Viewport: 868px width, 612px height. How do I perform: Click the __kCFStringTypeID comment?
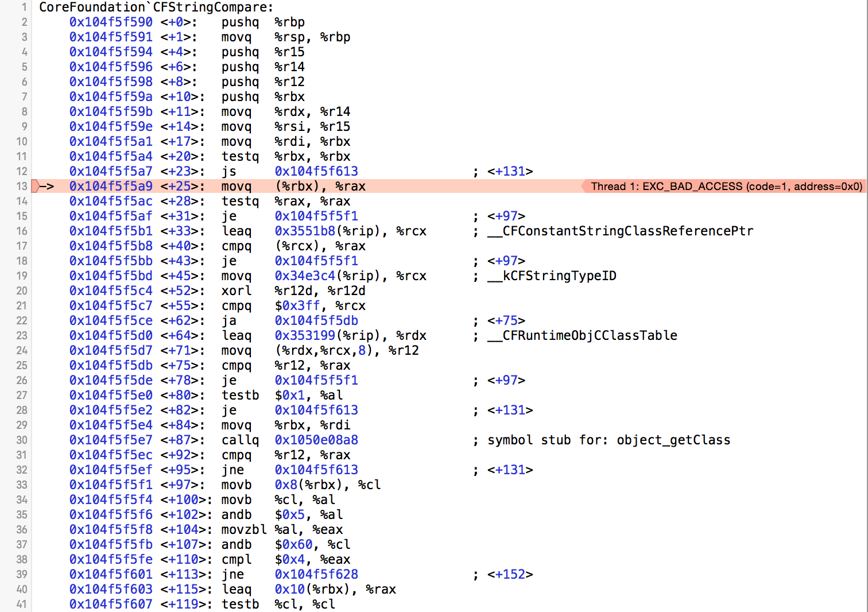click(552, 276)
